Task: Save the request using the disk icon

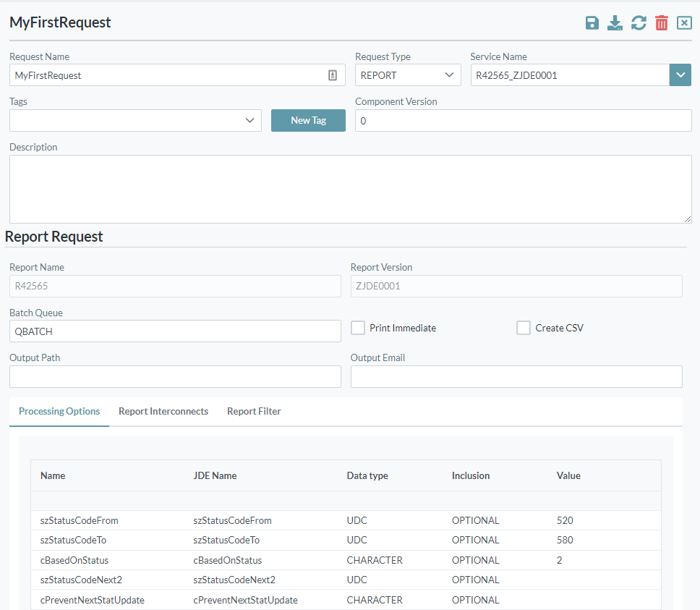Action: pyautogui.click(x=592, y=22)
